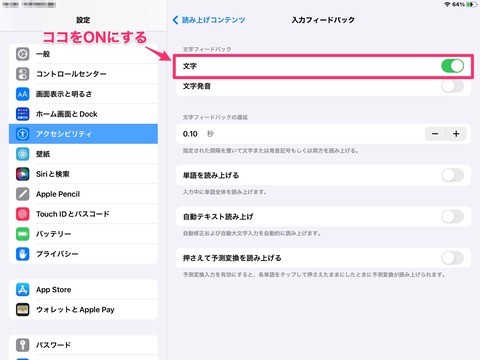Click the battery status icon

(472, 4)
